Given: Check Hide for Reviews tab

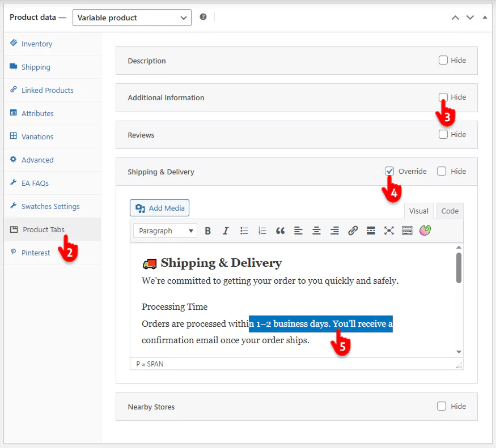Looking at the screenshot, I should (443, 134).
